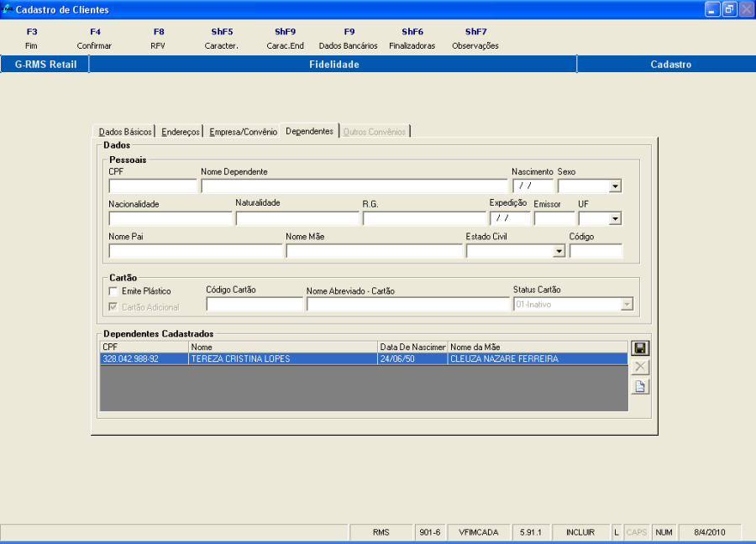Screen dimensions: 756x544
Task: Open F9 Dados Bancários from the toolbar
Action: point(349,39)
